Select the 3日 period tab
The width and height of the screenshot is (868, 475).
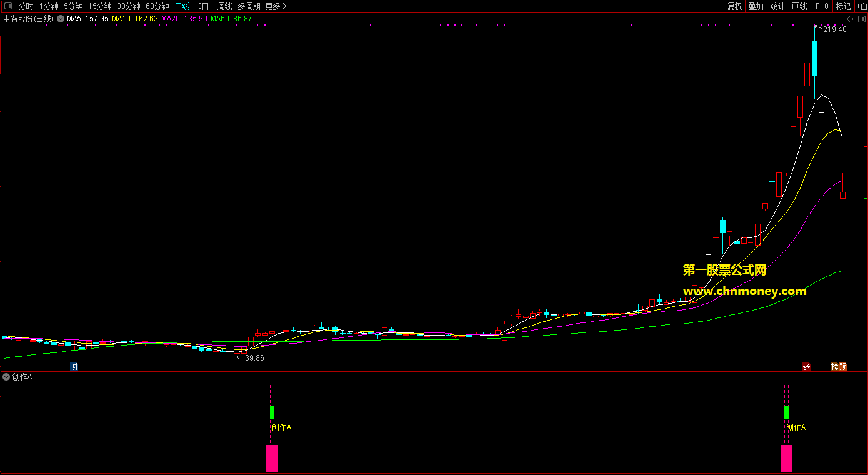point(203,6)
